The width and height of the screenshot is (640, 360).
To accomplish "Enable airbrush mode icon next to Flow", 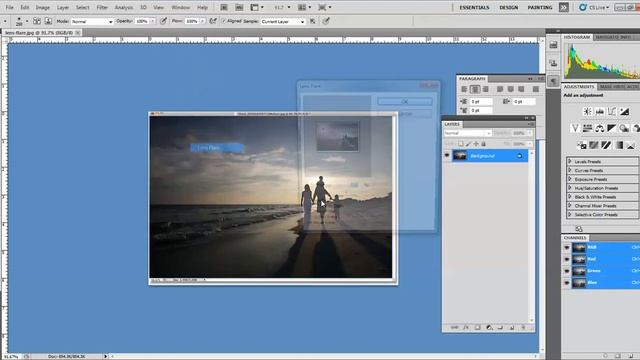I will [213, 21].
